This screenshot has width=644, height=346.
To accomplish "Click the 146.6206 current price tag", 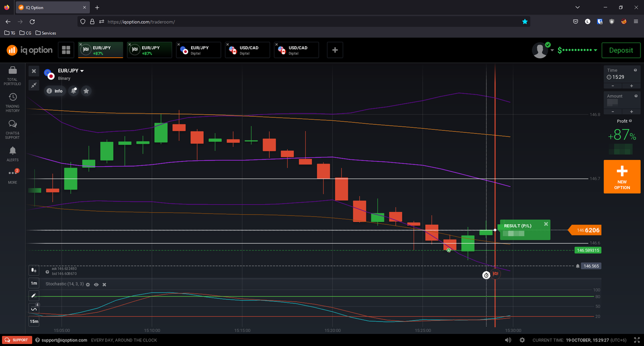I will pos(585,230).
